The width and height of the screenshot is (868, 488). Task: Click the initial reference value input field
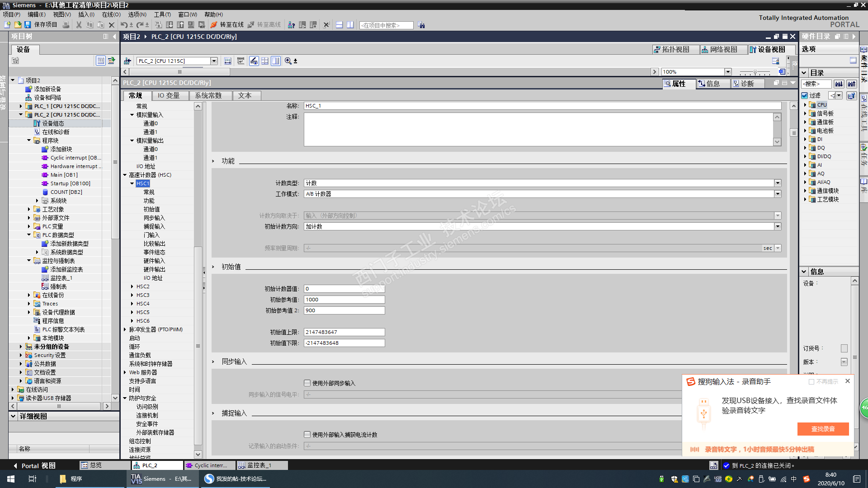(x=344, y=300)
